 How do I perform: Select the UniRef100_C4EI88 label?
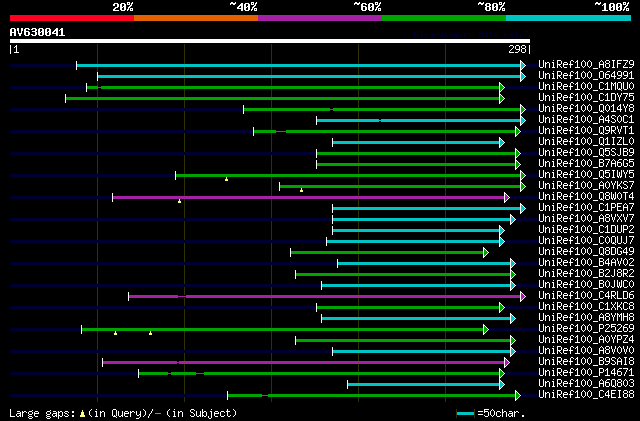tap(586, 395)
